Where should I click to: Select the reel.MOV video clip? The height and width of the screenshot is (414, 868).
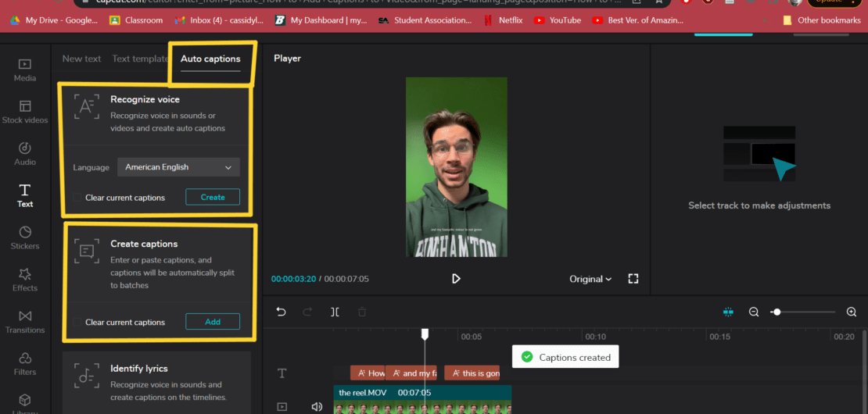pyautogui.click(x=422, y=400)
